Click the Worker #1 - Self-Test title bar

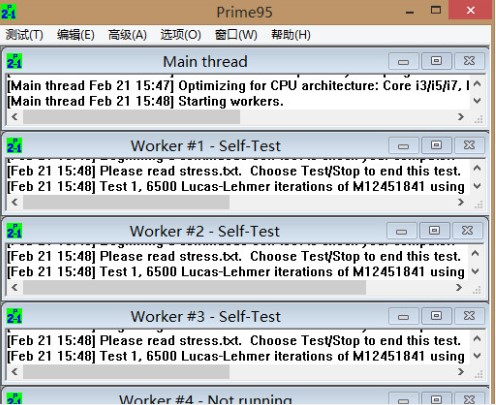(x=205, y=146)
